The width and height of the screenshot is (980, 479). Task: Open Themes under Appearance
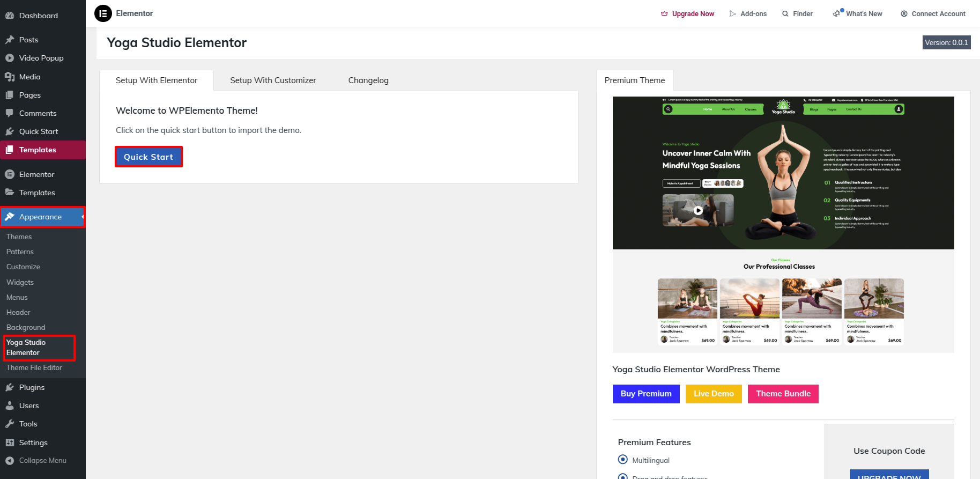pos(19,237)
